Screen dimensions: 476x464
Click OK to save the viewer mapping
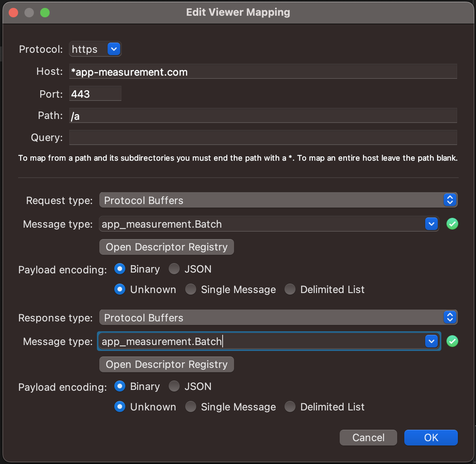point(431,437)
